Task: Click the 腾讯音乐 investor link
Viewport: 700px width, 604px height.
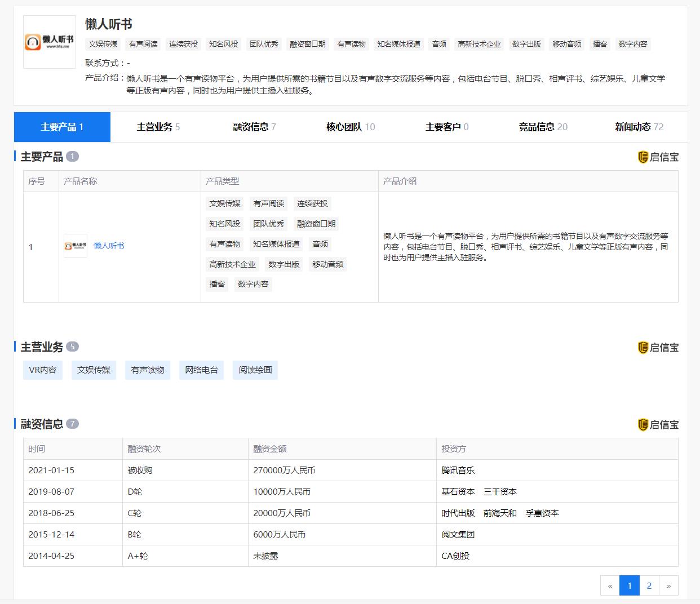Action: point(458,470)
